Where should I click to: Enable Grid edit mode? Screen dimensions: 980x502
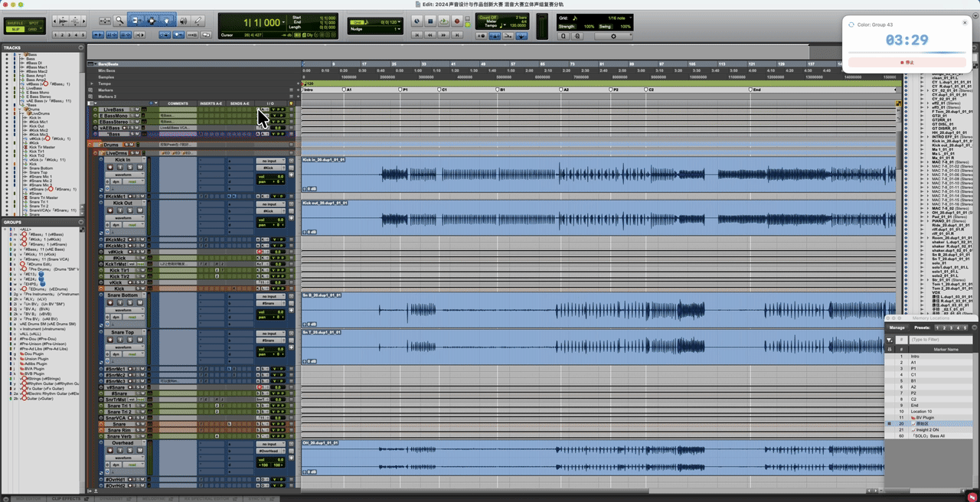[x=34, y=29]
